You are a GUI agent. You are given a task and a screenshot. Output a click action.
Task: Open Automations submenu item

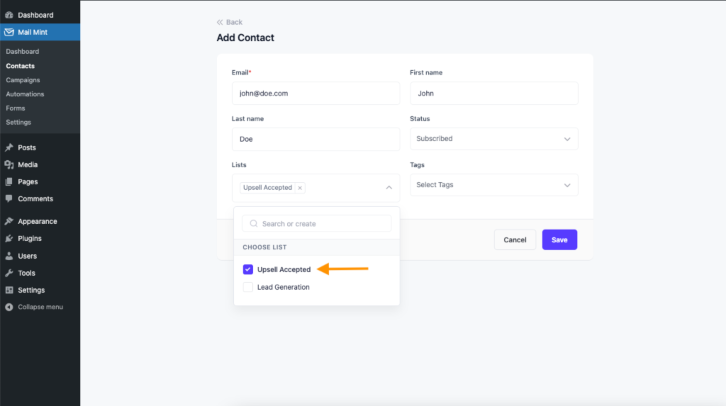25,94
